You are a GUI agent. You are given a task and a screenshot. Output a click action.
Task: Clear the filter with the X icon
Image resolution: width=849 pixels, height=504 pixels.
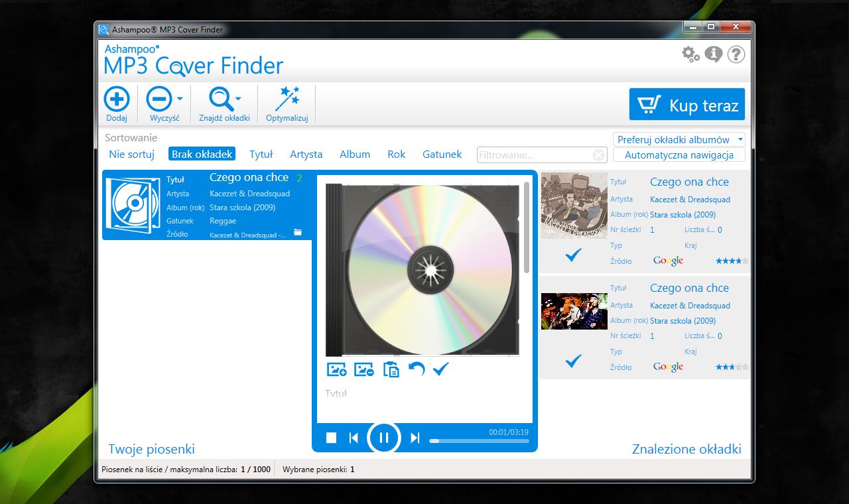pyautogui.click(x=599, y=155)
